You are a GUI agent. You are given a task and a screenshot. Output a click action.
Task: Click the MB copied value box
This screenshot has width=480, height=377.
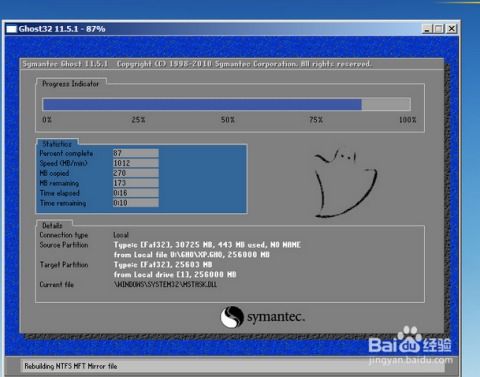coord(135,173)
